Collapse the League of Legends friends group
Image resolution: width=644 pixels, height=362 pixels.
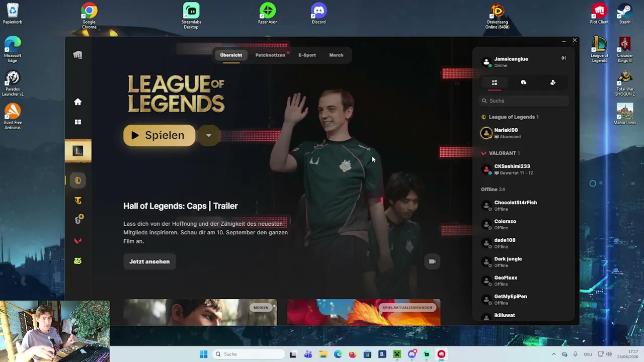pyautogui.click(x=510, y=117)
